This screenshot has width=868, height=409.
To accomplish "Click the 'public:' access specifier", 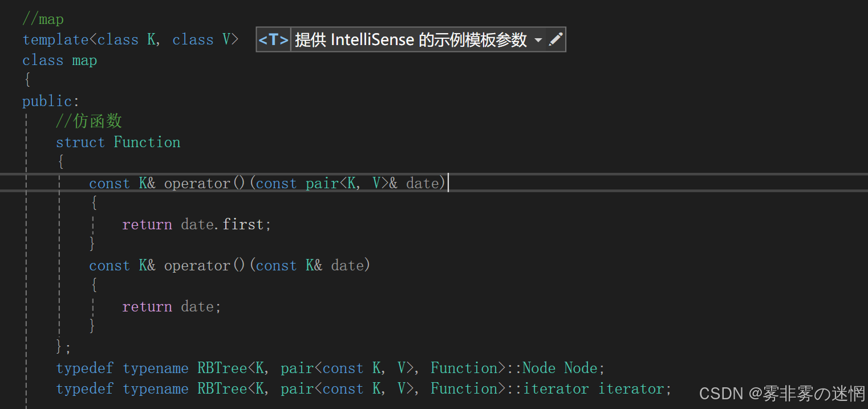I will point(51,101).
